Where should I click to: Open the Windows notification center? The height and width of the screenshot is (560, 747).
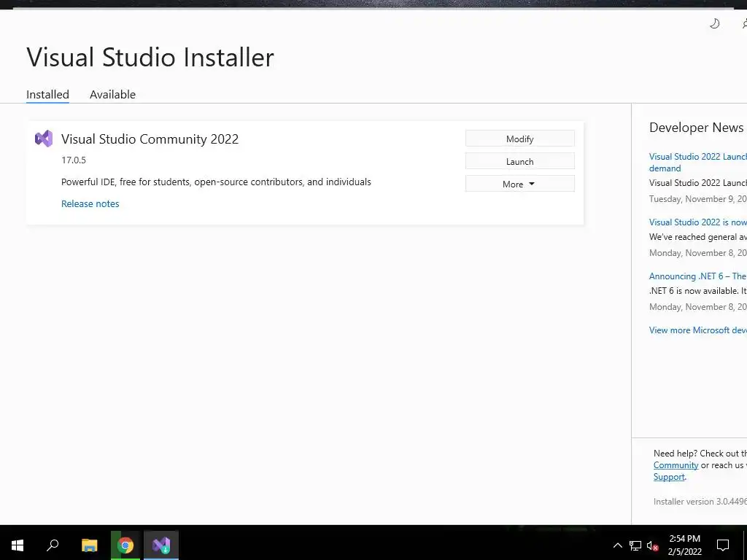[723, 545]
